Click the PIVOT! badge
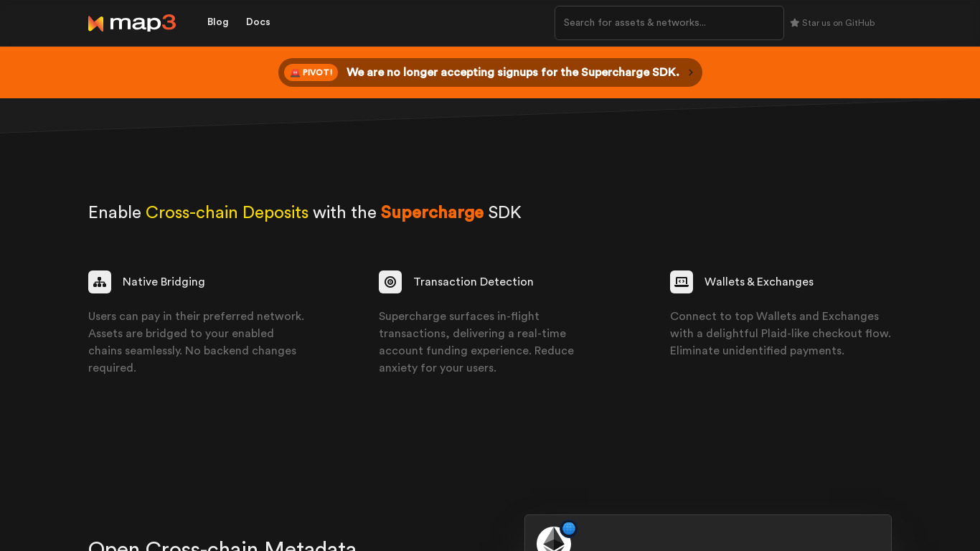Image resolution: width=980 pixels, height=551 pixels. (311, 72)
